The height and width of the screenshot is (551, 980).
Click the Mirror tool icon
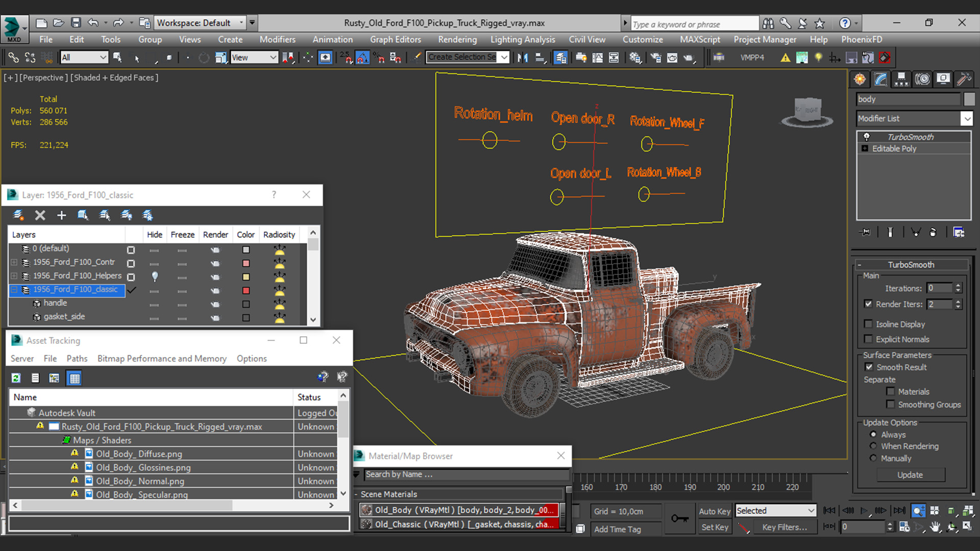pyautogui.click(x=523, y=58)
